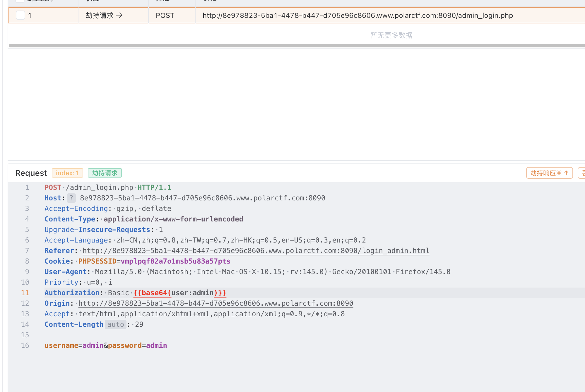Click the arrow icon in 劫持请求 status cell
The image size is (585, 392).
[119, 16]
